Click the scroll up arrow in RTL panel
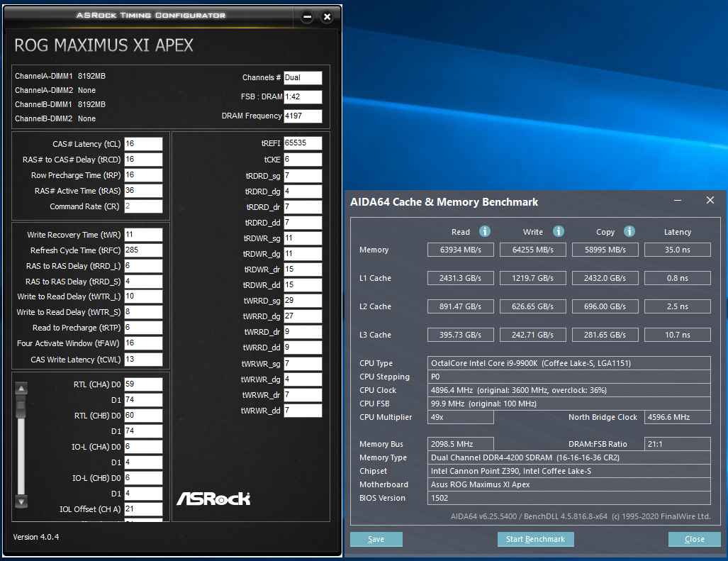Image resolution: width=728 pixels, height=561 pixels. click(21, 388)
